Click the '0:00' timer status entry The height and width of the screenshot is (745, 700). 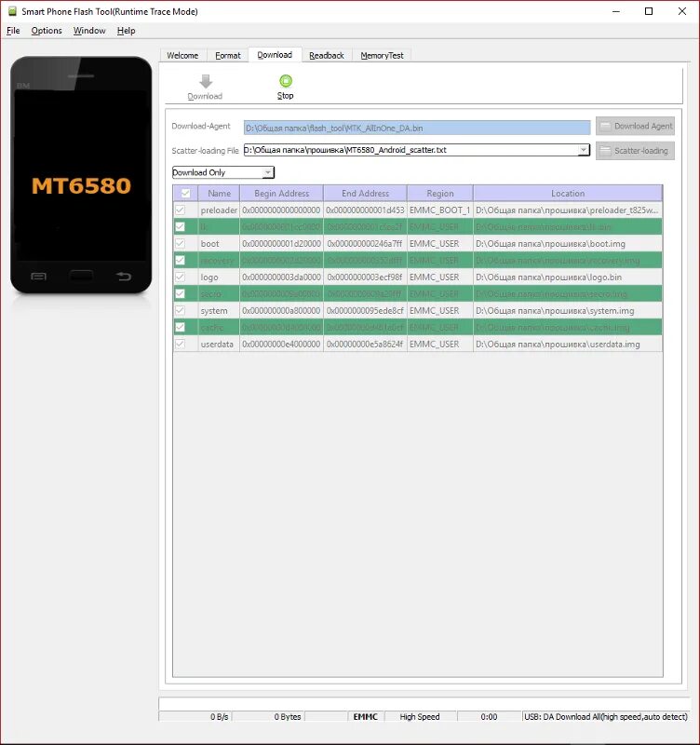coord(489,716)
